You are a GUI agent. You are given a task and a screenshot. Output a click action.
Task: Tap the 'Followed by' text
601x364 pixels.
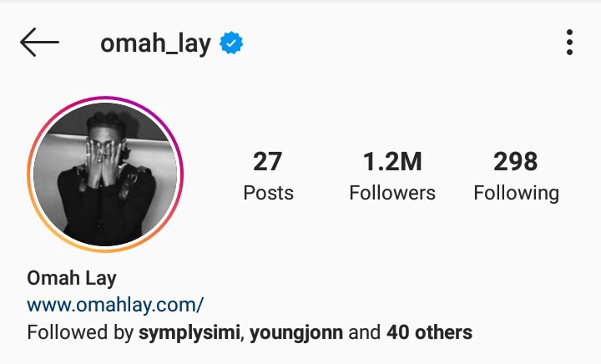pyautogui.click(x=80, y=332)
